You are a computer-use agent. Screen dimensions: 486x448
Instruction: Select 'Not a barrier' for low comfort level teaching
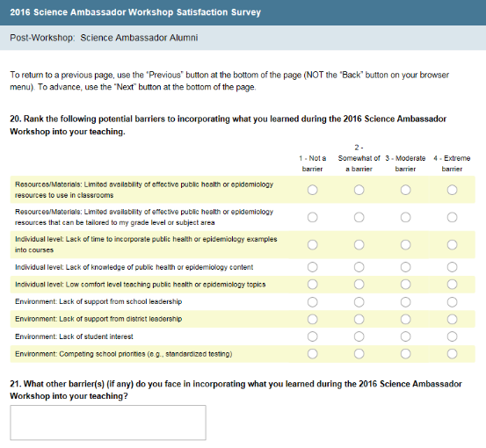[x=313, y=285]
